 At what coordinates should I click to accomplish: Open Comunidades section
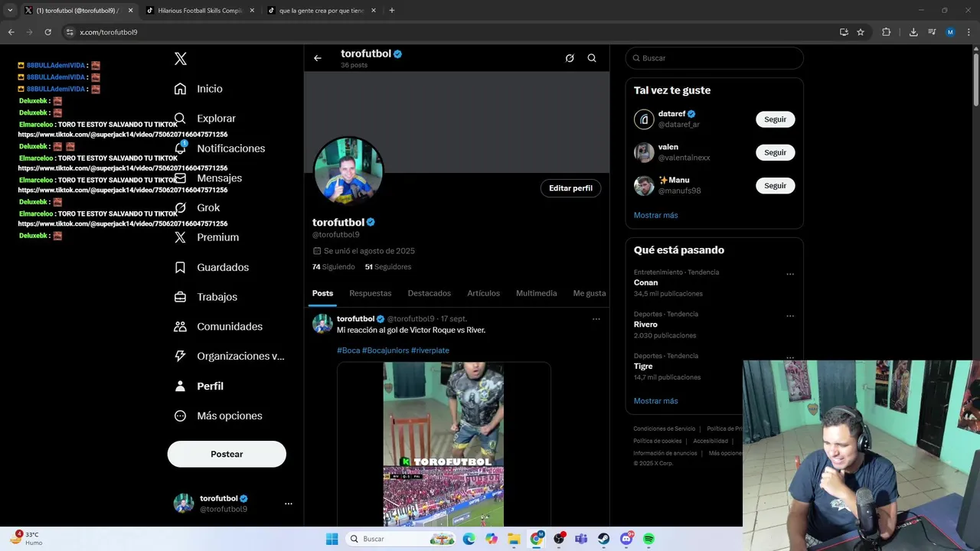point(218,327)
